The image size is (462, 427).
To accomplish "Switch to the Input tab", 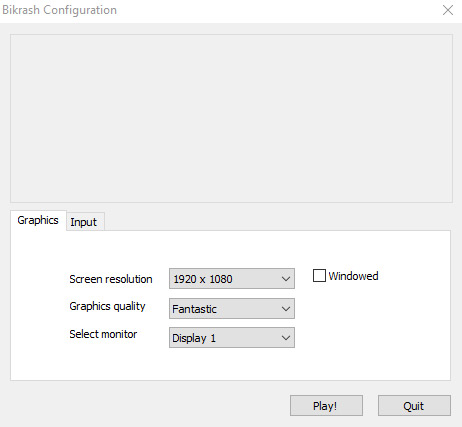I will point(85,222).
